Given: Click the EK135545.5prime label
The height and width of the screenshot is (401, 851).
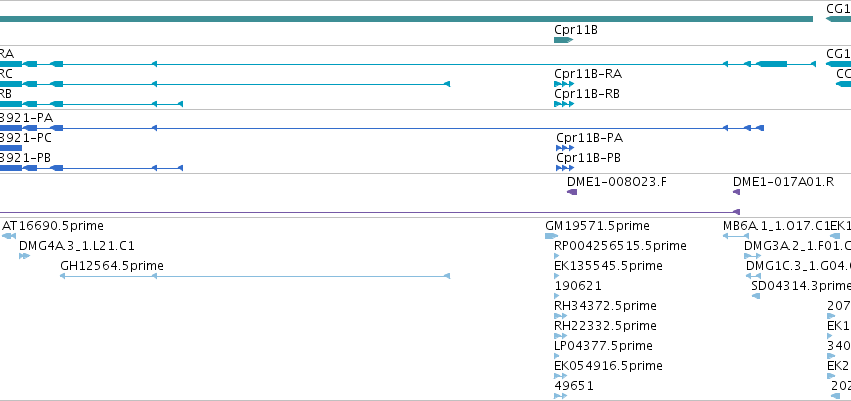Looking at the screenshot, I should tap(608, 266).
